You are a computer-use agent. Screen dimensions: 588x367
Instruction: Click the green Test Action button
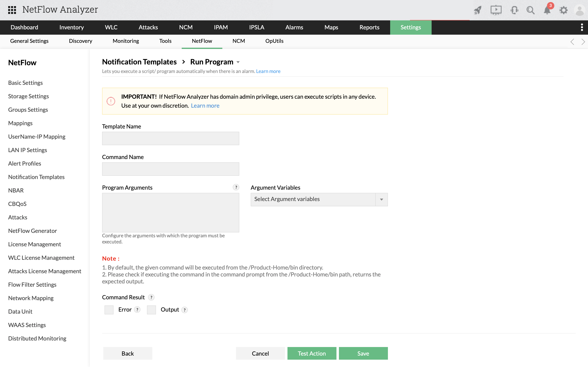click(312, 353)
